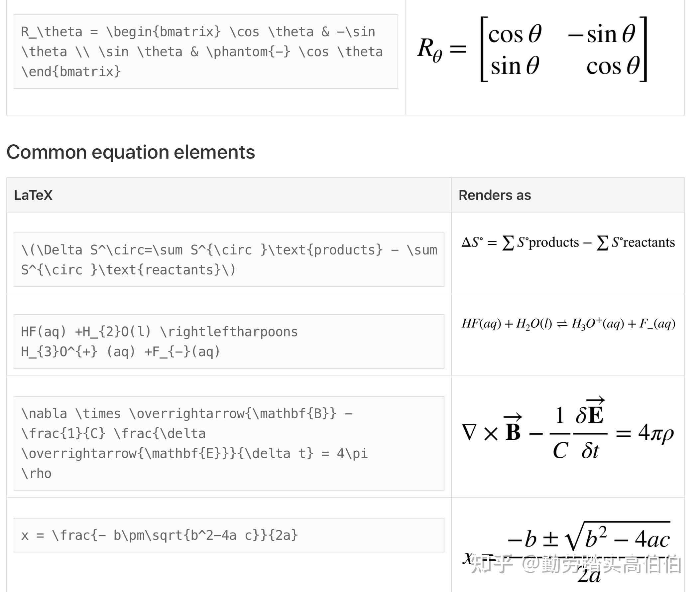Click the 'Common equation elements' heading

point(131,152)
